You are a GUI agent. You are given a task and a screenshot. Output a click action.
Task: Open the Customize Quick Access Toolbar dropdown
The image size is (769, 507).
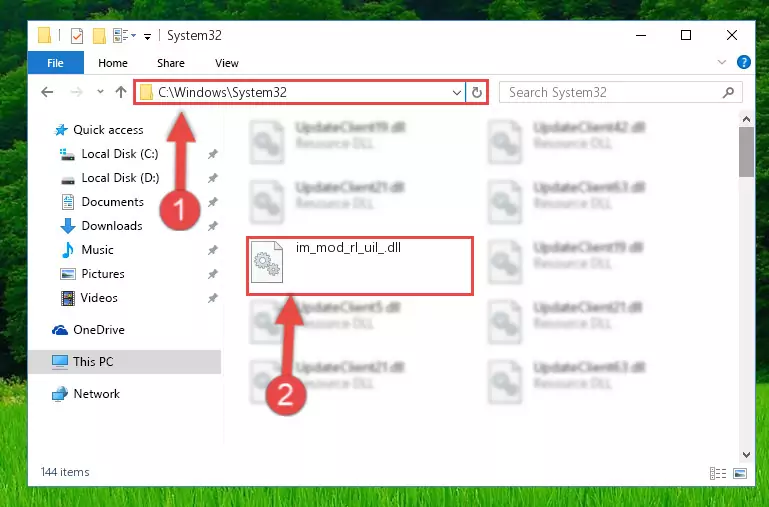point(147,36)
